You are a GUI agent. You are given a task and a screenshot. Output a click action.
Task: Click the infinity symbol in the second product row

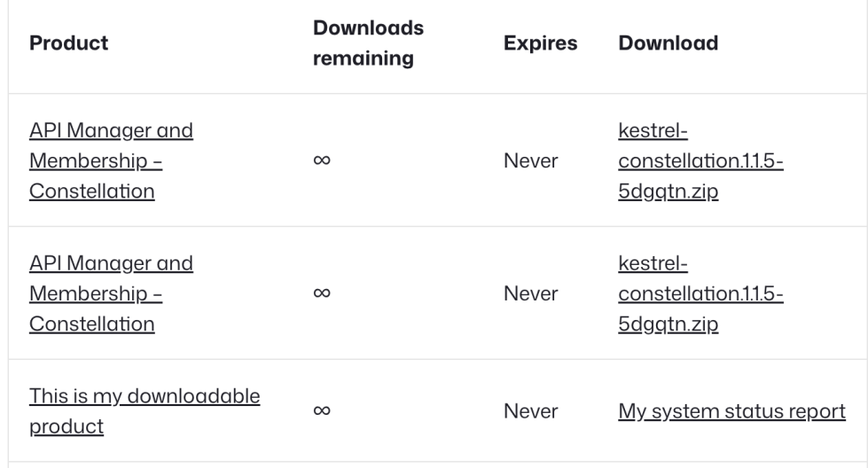(323, 293)
